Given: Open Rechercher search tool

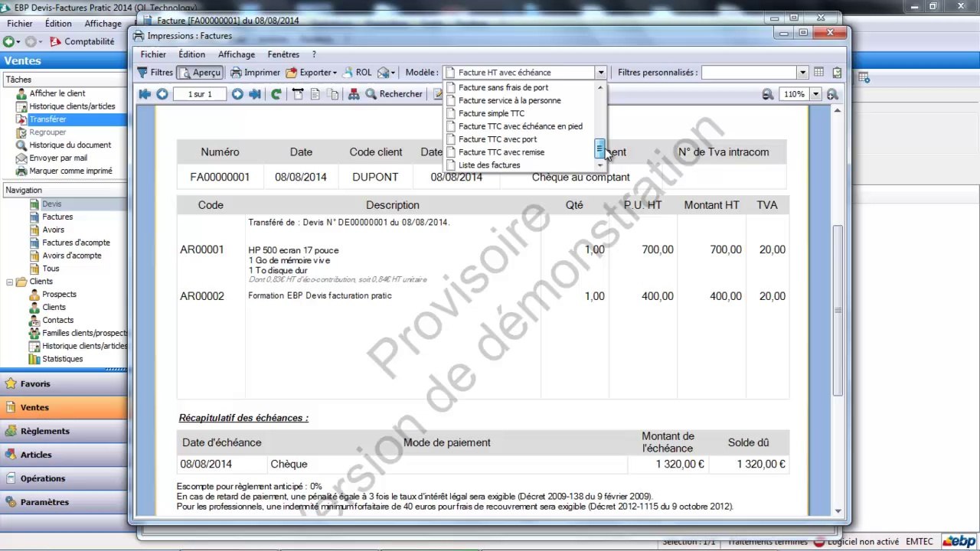Looking at the screenshot, I should (394, 94).
